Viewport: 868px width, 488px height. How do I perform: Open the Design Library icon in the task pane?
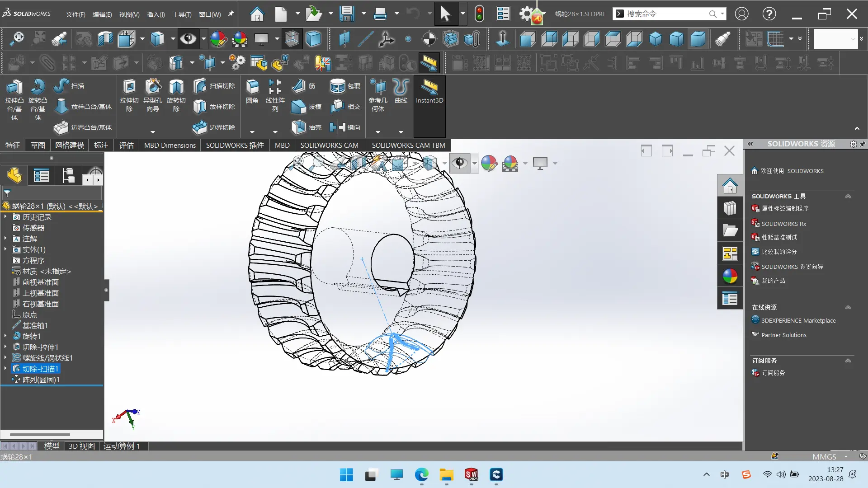coord(730,208)
